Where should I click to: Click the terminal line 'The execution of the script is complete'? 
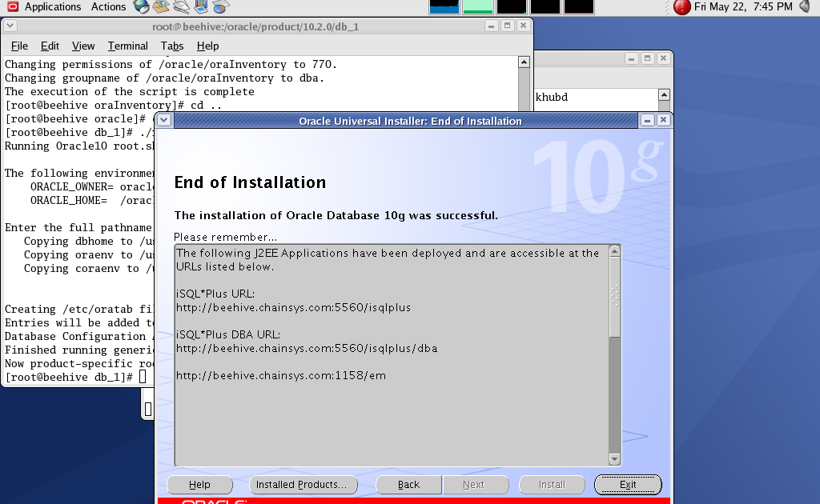click(130, 91)
